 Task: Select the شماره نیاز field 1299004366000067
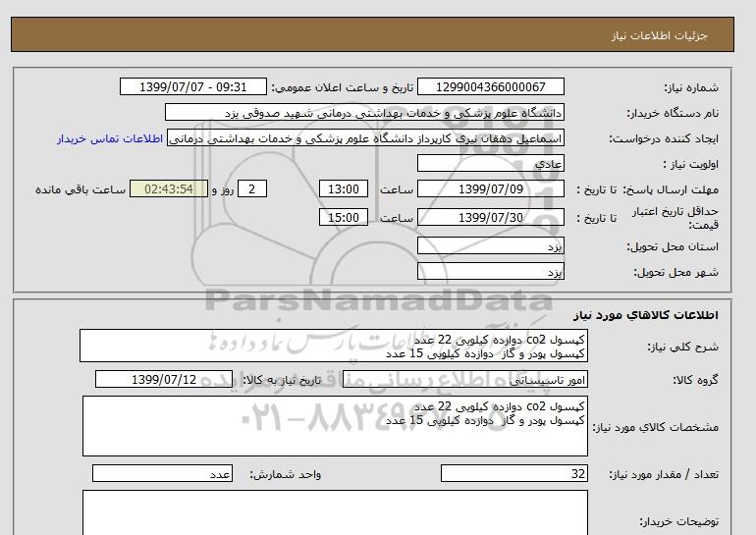(x=490, y=86)
